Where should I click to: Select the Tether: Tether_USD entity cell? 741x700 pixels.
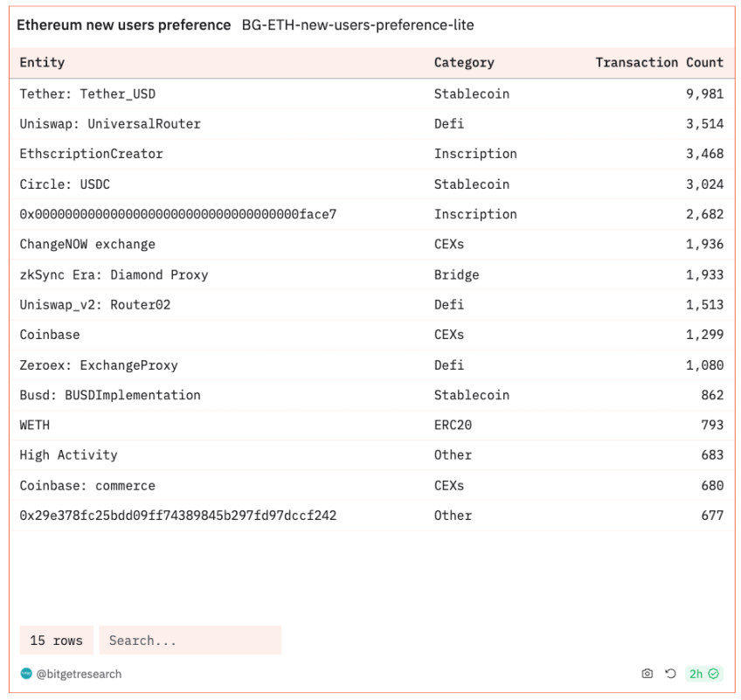click(87, 94)
